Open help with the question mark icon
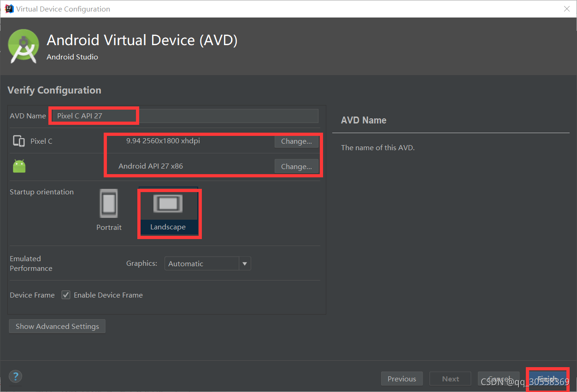 coord(15,376)
